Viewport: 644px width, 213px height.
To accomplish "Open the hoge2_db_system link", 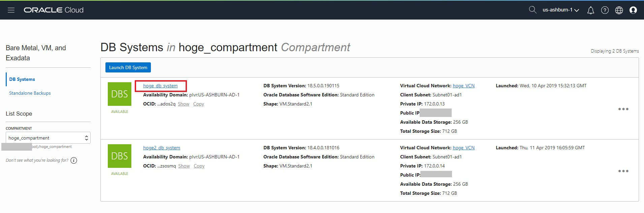I will tap(162, 148).
